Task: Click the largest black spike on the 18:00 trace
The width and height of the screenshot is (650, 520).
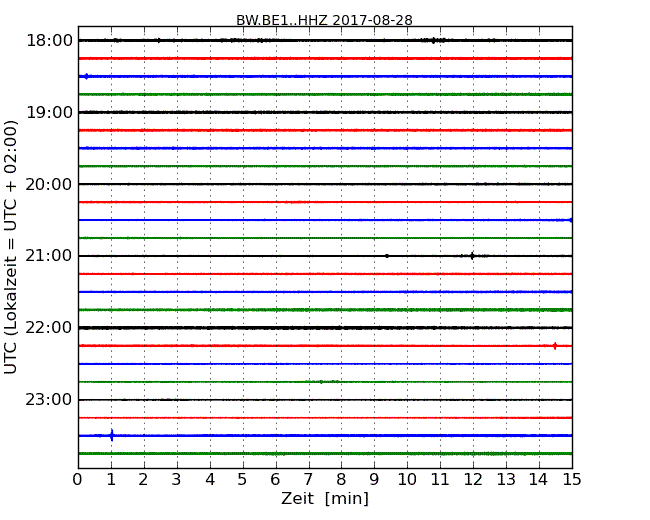Action: coord(434,40)
